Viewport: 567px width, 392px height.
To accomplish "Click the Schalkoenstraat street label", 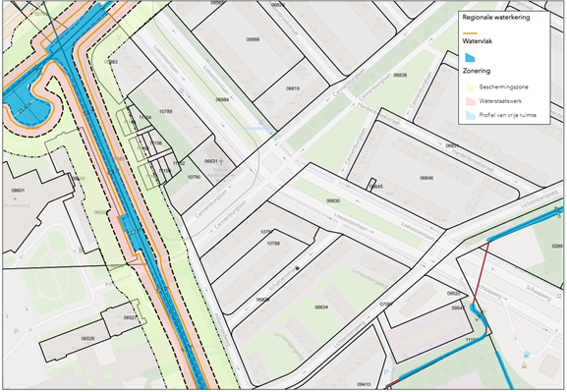I will [283, 278].
